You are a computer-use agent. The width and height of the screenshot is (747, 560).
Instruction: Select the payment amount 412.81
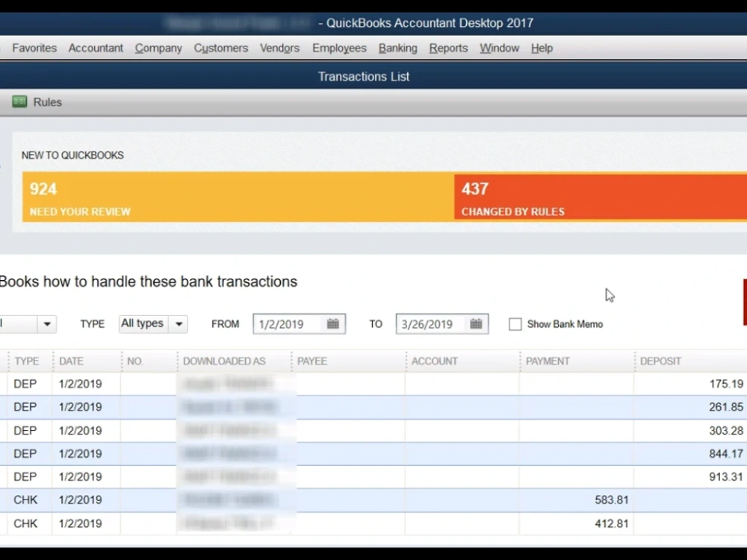click(x=612, y=524)
